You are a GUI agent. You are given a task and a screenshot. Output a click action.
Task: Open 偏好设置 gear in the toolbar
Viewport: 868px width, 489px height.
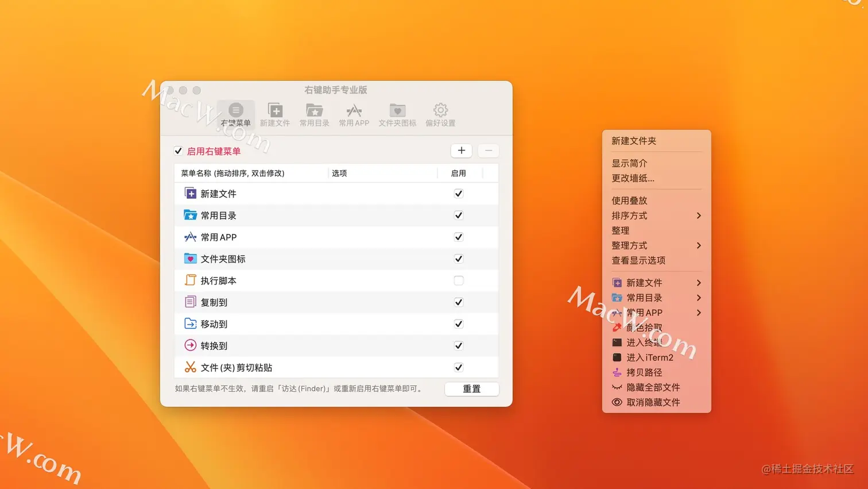pyautogui.click(x=440, y=114)
